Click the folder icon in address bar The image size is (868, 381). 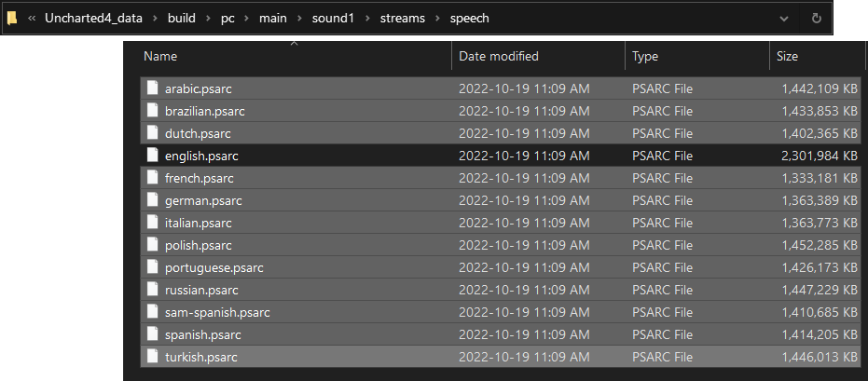click(12, 18)
